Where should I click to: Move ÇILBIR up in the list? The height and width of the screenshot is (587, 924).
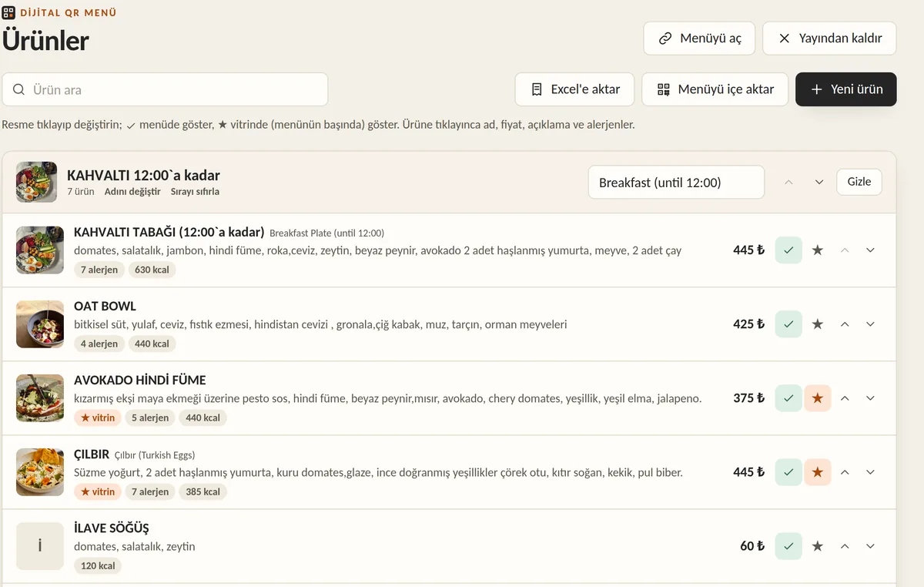pos(845,472)
